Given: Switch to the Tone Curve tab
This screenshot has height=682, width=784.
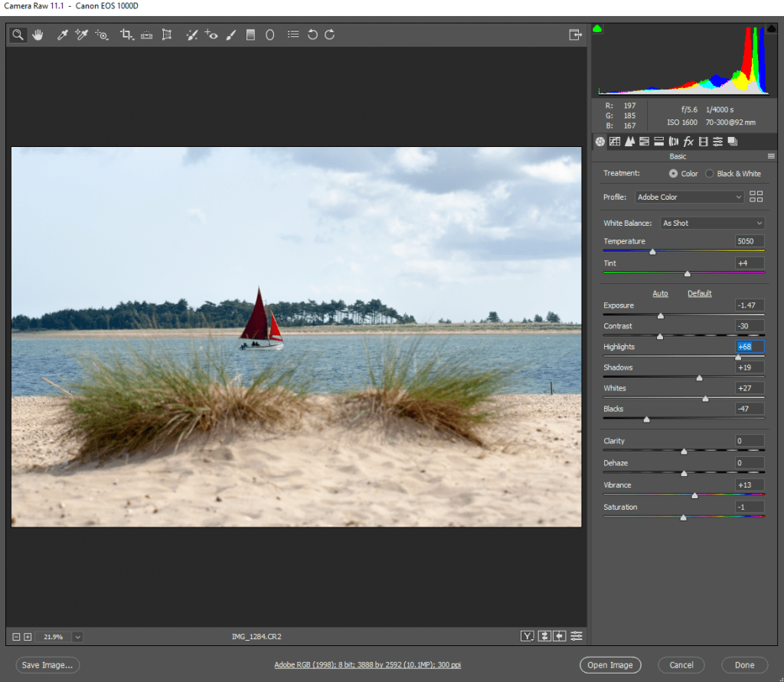Looking at the screenshot, I should tap(615, 142).
